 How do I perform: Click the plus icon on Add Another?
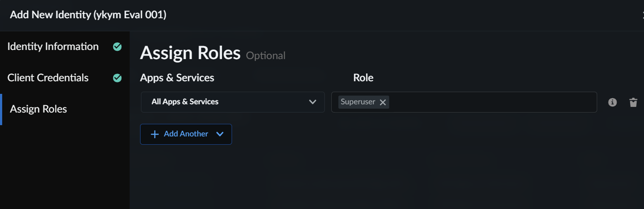155,134
